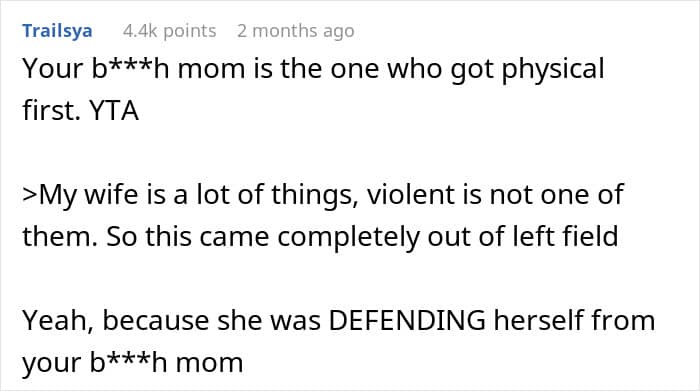Click the YTA verdict text

coord(114,110)
